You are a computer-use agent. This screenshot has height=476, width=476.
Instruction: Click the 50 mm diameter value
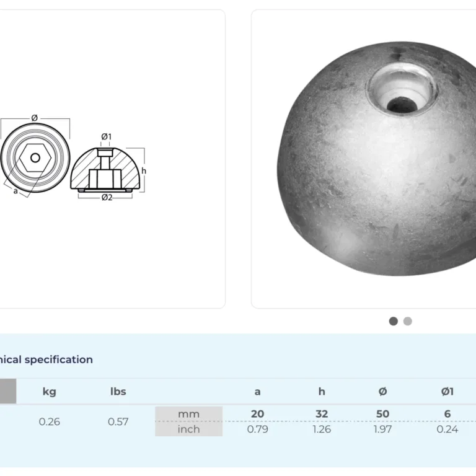(382, 414)
